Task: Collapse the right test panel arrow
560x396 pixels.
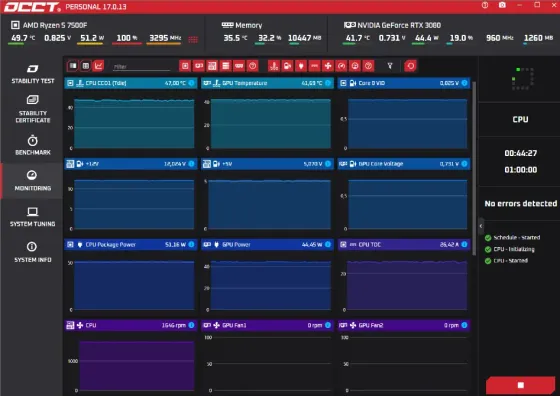Action: 481,226
